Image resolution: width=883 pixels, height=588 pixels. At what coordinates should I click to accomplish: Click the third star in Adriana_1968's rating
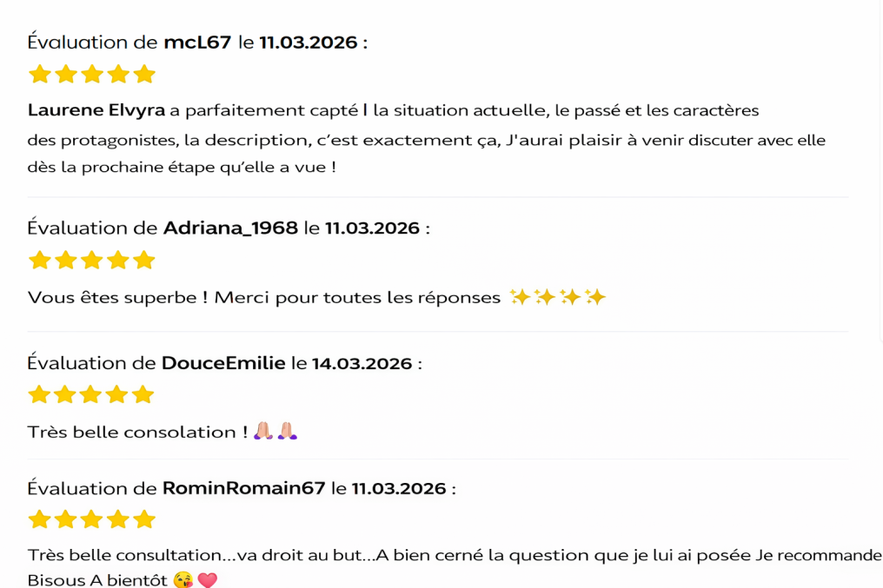(92, 260)
